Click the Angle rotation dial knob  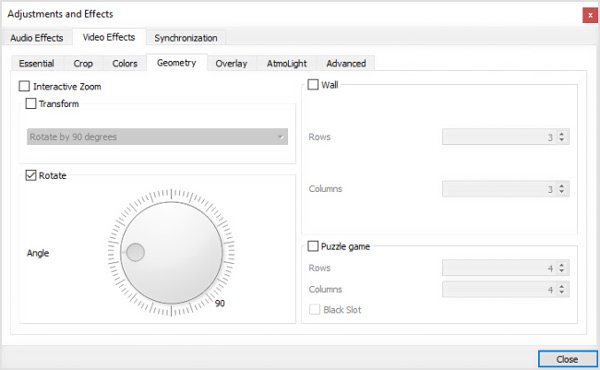click(x=171, y=253)
